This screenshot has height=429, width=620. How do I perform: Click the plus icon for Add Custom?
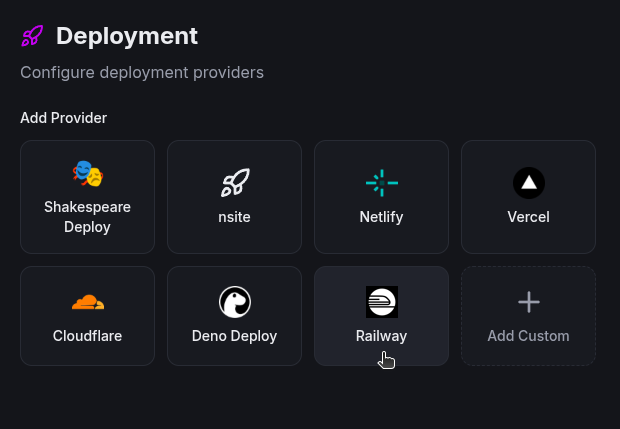click(x=528, y=302)
